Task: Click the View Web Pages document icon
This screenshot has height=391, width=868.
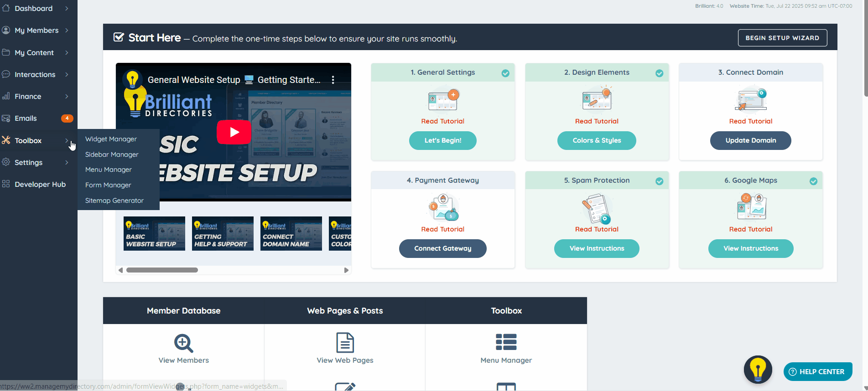Action: (345, 343)
